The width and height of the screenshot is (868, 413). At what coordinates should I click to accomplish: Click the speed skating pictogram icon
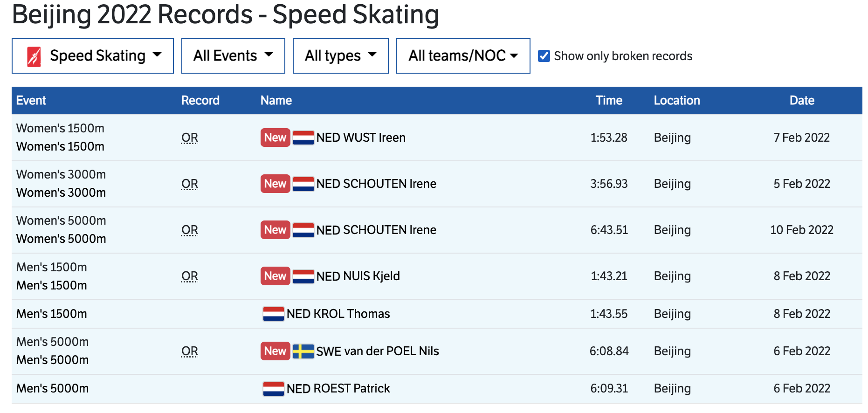34,57
